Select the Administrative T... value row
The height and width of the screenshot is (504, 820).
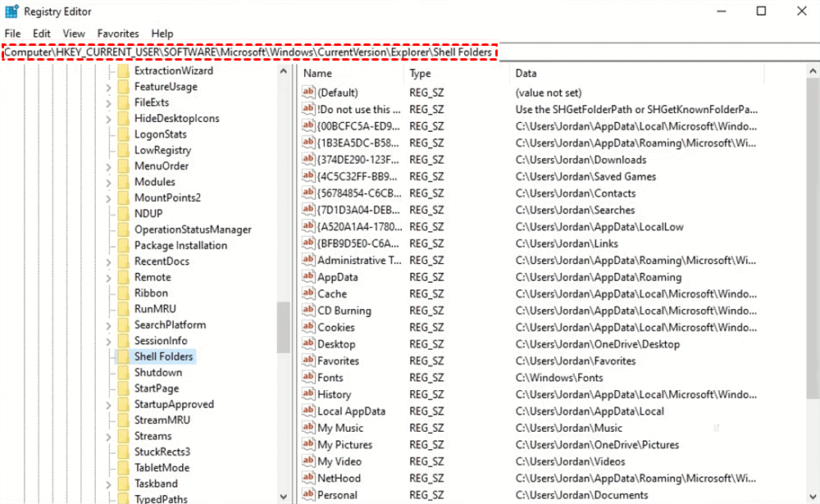coord(531,260)
